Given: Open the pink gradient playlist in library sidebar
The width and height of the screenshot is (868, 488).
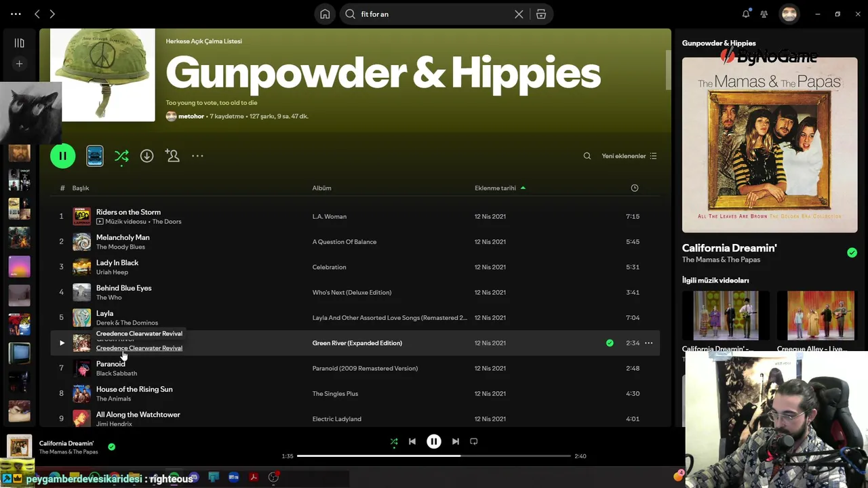Looking at the screenshot, I should pos(19,266).
